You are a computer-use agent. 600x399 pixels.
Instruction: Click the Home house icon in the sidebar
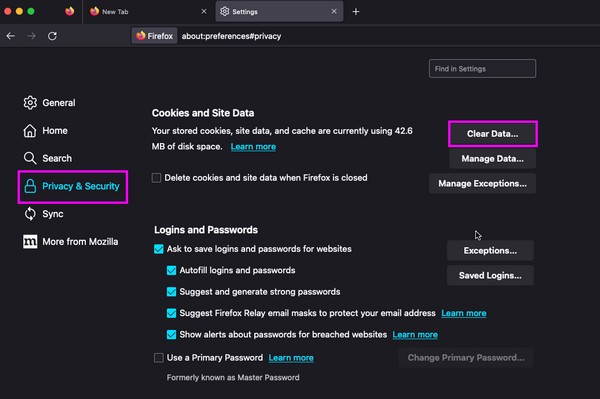[30, 130]
